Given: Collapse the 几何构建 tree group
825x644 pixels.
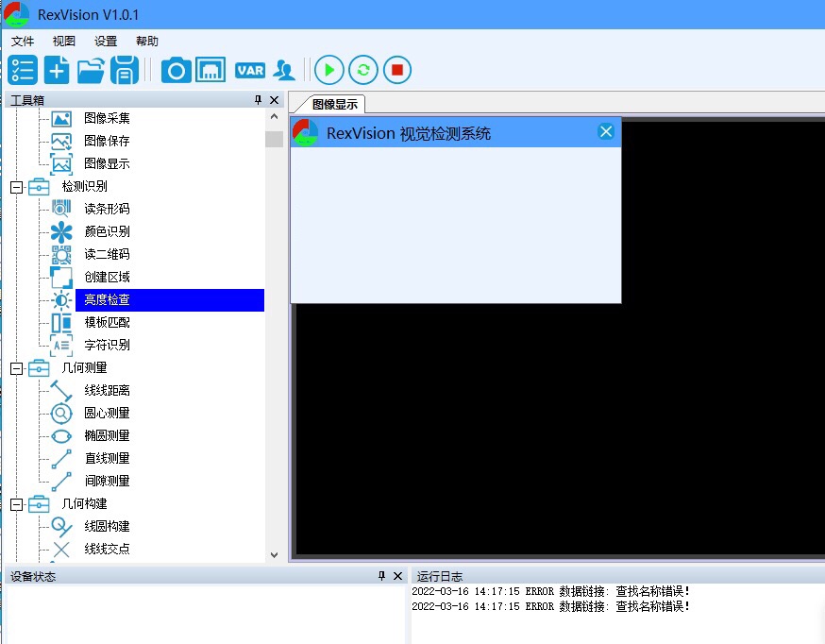Looking at the screenshot, I should 17,504.
